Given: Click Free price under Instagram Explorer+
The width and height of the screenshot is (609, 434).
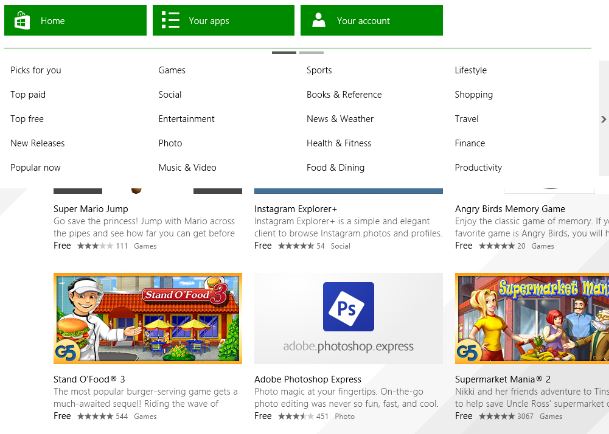Looking at the screenshot, I should click(x=263, y=246).
